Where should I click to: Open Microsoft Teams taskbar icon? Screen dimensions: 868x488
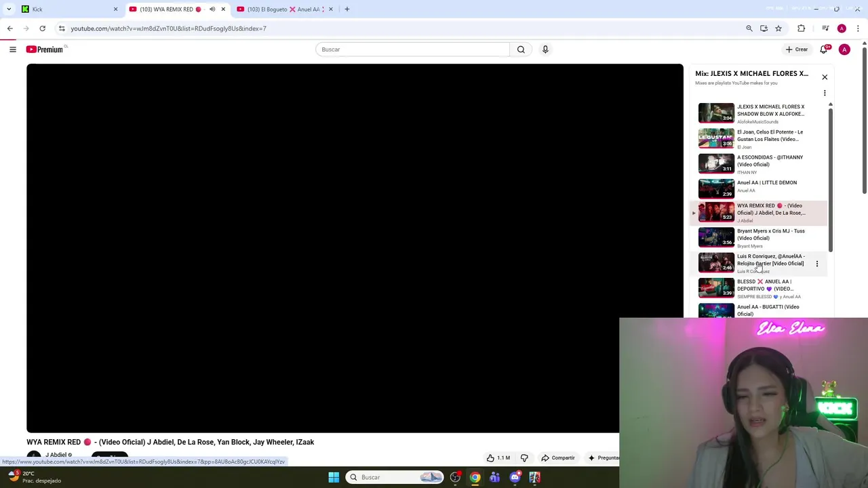pyautogui.click(x=494, y=477)
